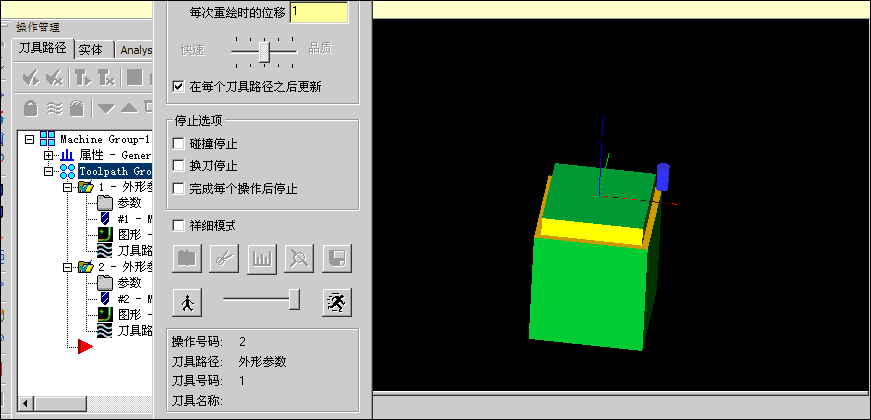This screenshot has width=871, height=420.
Task: Open operation 1 参数 parameters item
Action: (x=129, y=202)
